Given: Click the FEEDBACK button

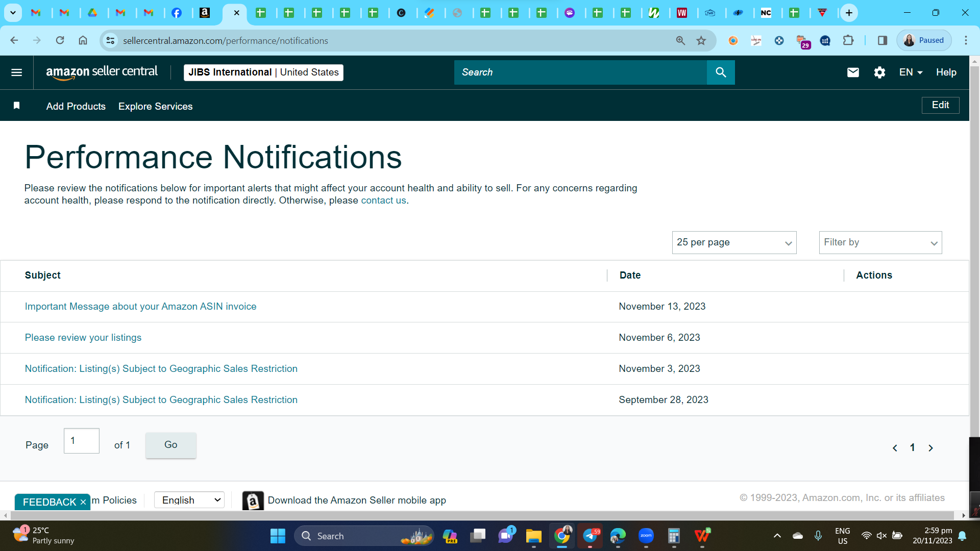Looking at the screenshot, I should coord(50,502).
